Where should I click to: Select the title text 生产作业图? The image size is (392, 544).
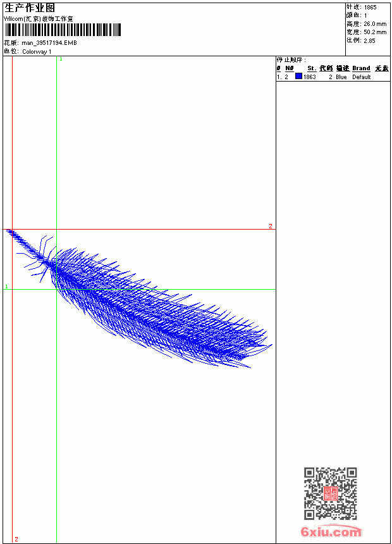[x=30, y=8]
